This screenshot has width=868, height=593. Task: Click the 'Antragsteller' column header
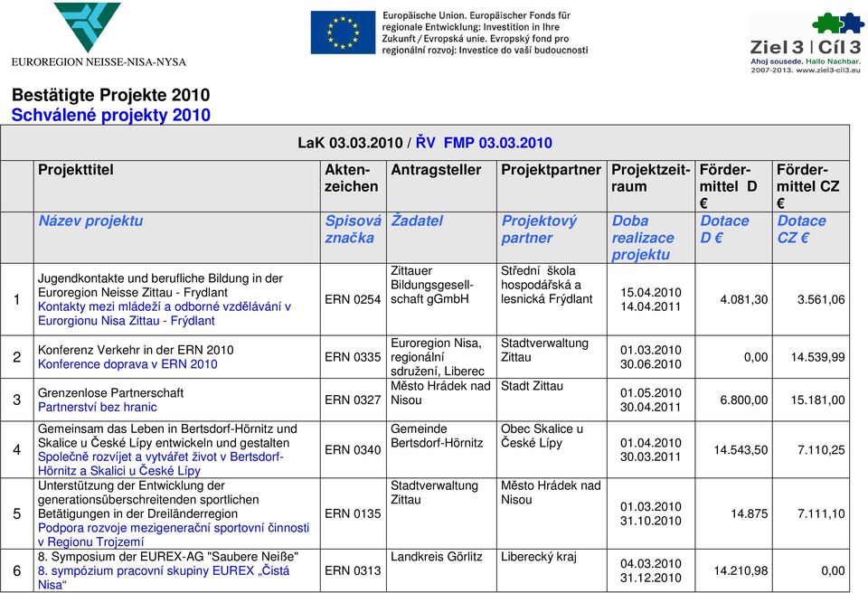click(x=436, y=170)
